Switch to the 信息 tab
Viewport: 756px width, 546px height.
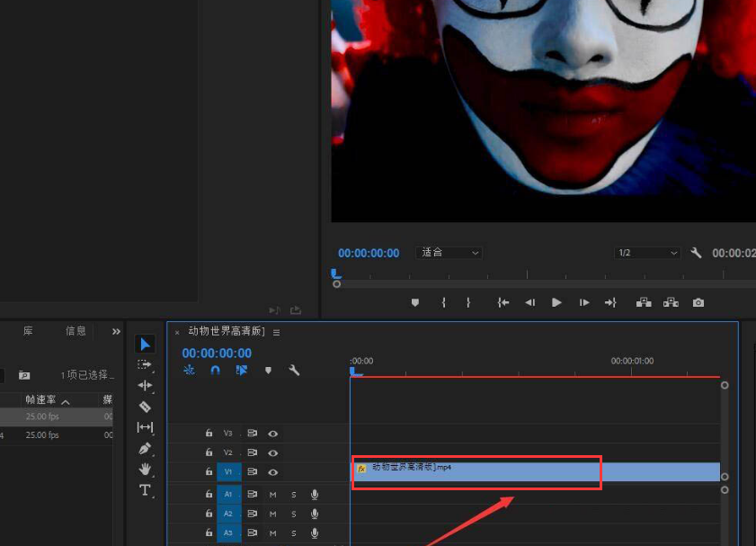(76, 332)
